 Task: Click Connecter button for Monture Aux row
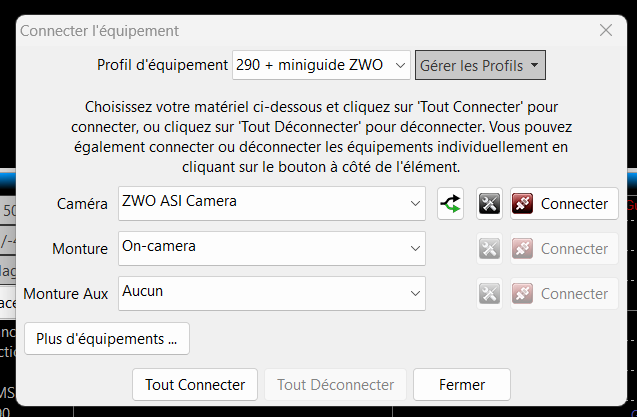pos(564,293)
